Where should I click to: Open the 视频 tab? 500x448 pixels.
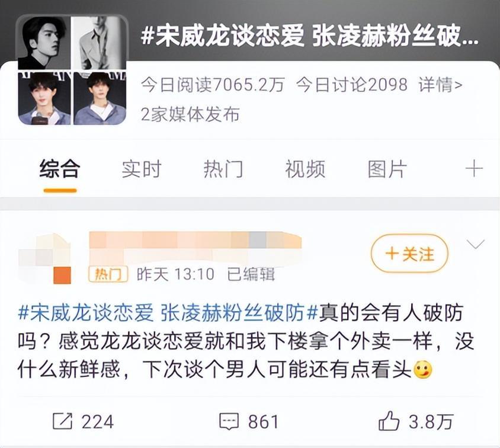(305, 169)
